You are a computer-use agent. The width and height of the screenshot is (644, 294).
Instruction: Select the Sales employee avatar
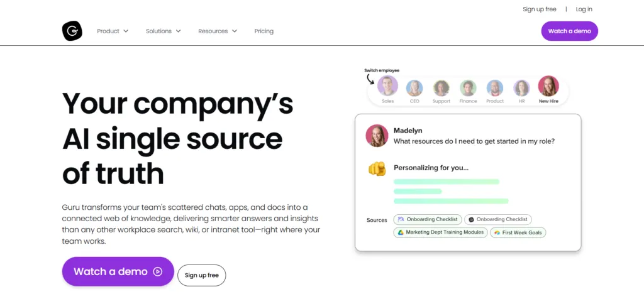point(387,85)
